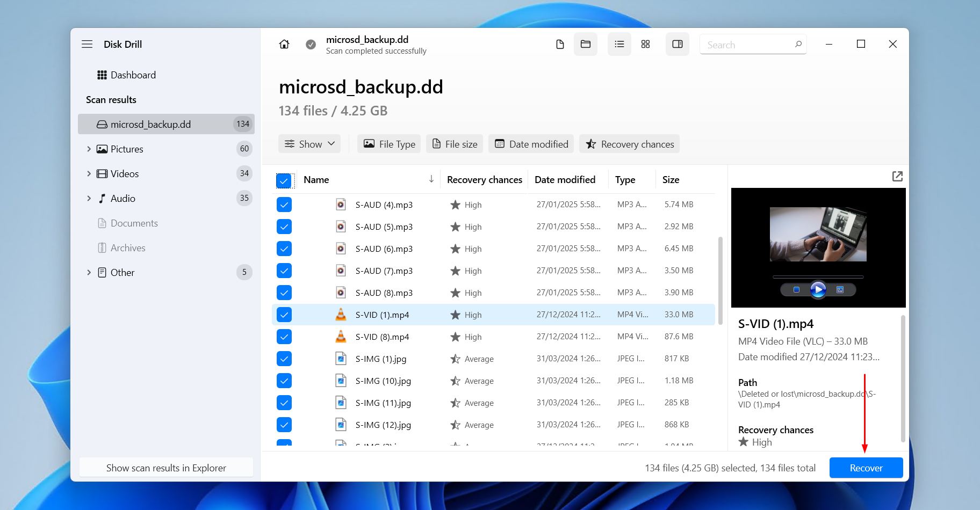The height and width of the screenshot is (510, 980).
Task: Open the Dashboard section
Action: (x=133, y=75)
